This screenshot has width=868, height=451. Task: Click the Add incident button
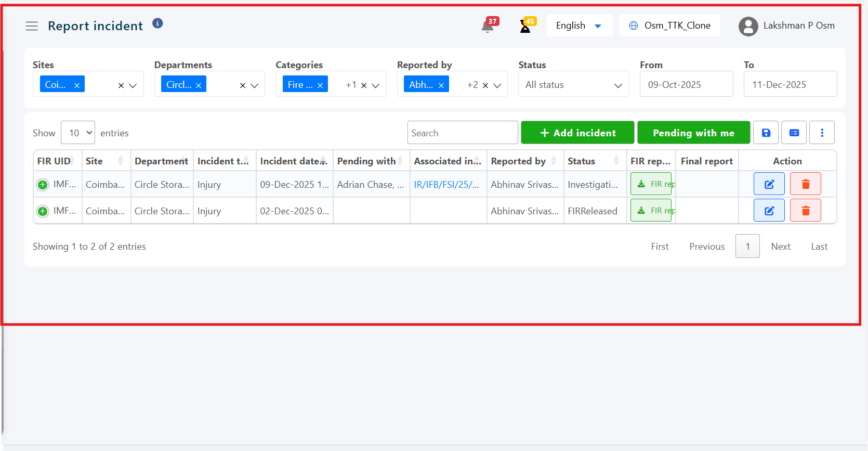click(x=577, y=133)
